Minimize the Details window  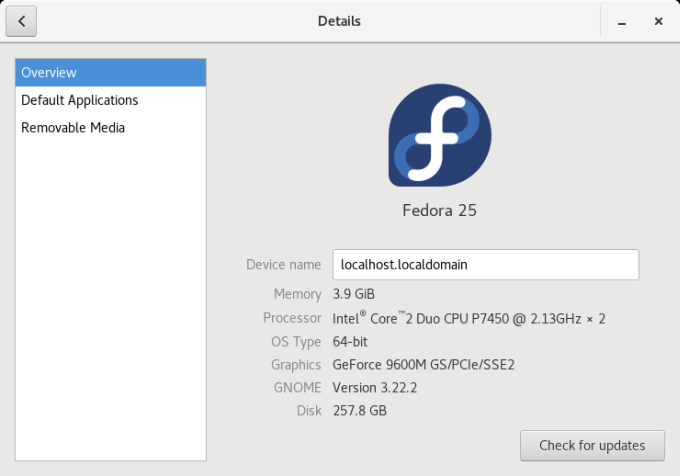click(x=622, y=21)
